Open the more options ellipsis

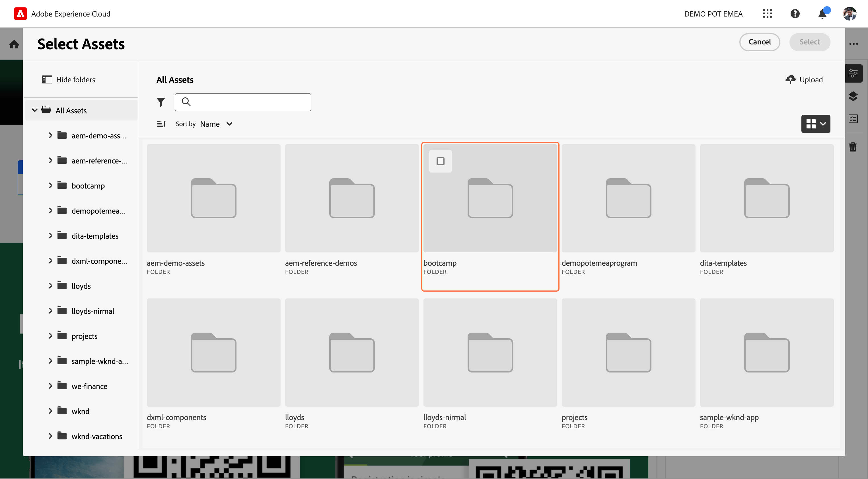pos(854,44)
